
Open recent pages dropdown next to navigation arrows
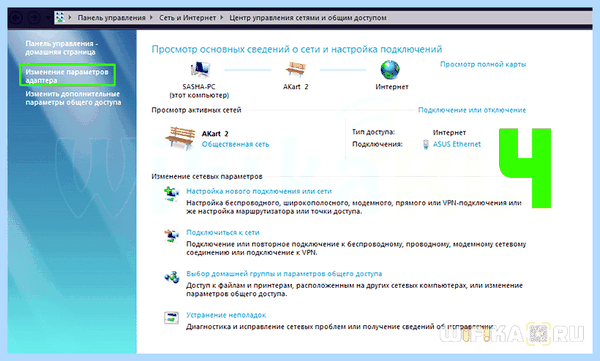coord(48,17)
